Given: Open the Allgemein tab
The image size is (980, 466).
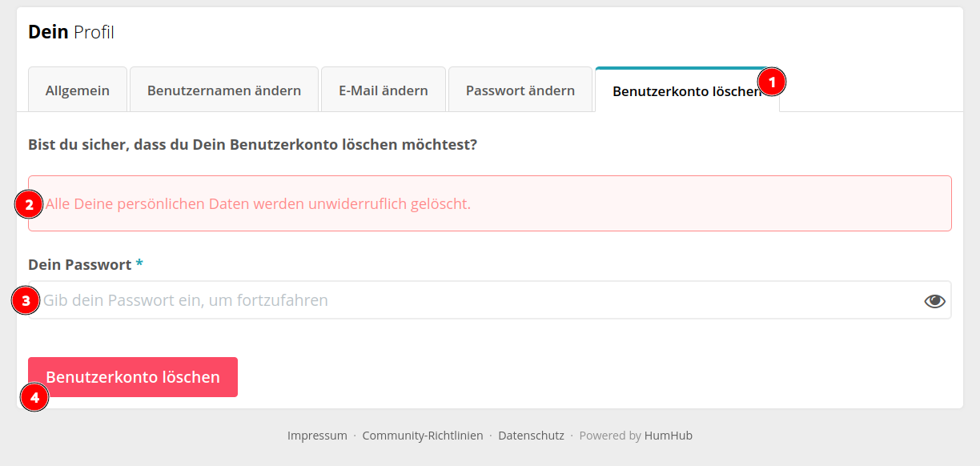Looking at the screenshot, I should pos(78,90).
